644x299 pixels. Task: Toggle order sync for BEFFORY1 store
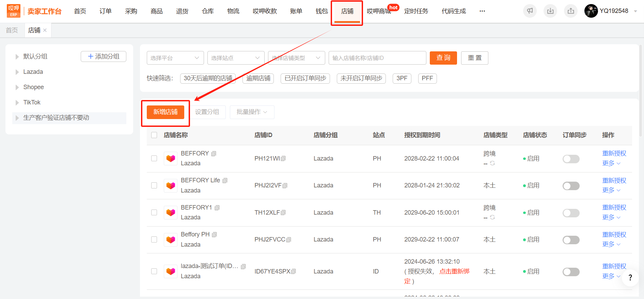click(x=571, y=213)
